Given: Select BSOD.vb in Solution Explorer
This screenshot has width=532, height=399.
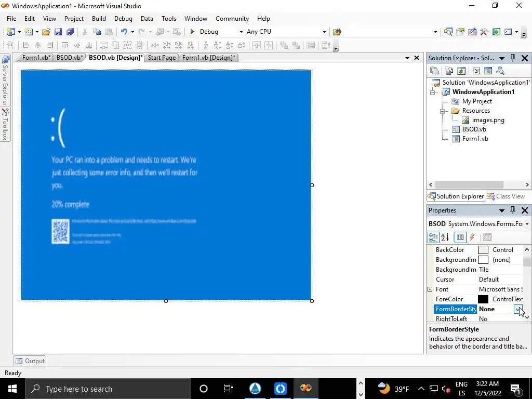Looking at the screenshot, I should point(474,129).
